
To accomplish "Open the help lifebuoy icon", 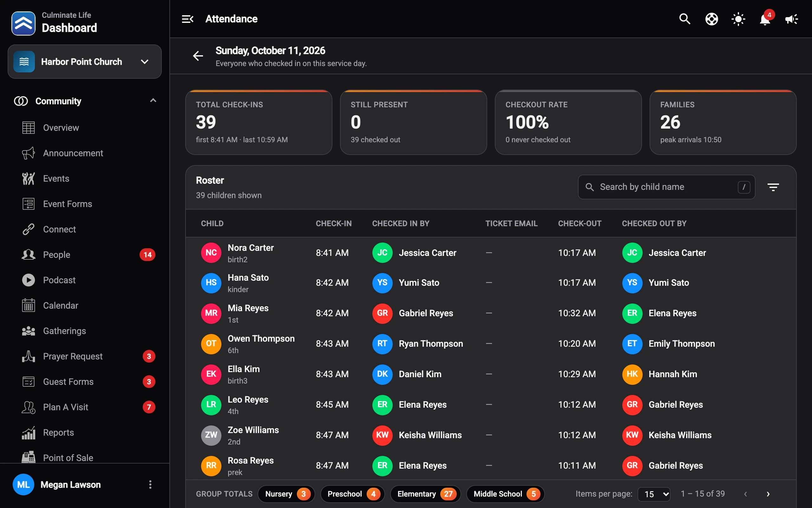I will tap(711, 19).
